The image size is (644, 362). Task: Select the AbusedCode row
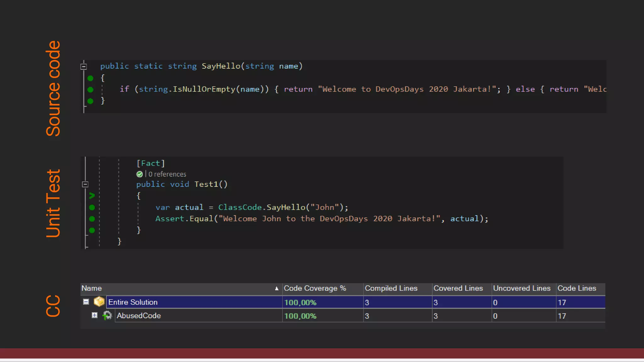coord(343,315)
